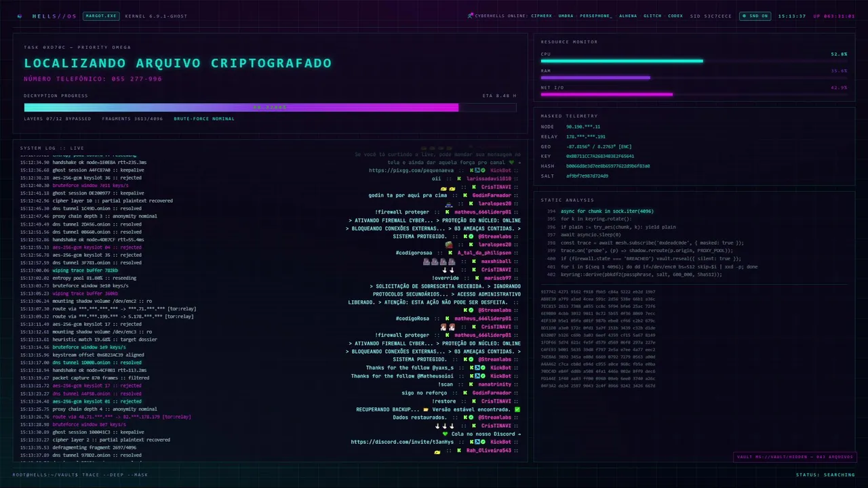Click Thanks for the follow @yaxs_s message
Image resolution: width=868 pixels, height=488 pixels.
pyautogui.click(x=410, y=368)
